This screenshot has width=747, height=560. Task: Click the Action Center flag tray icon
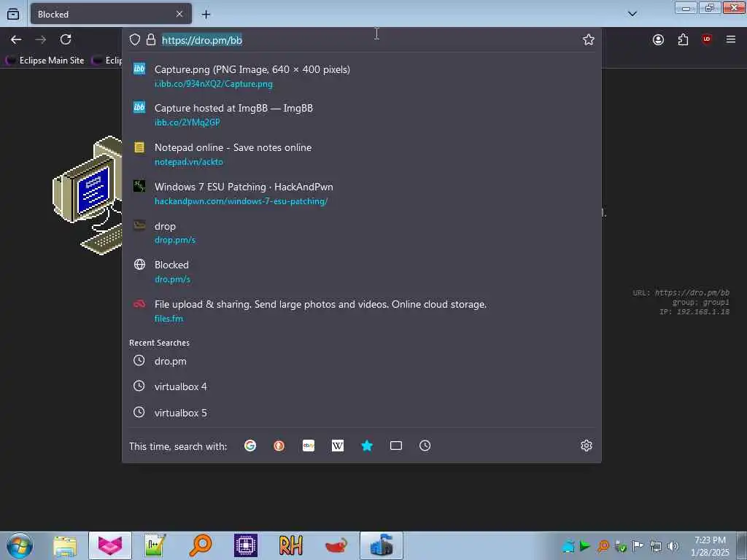[x=638, y=546]
